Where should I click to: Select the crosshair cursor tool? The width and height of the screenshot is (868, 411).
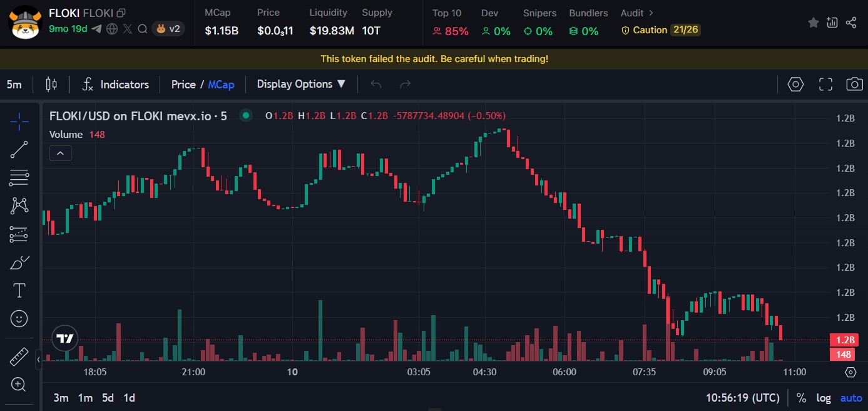[x=19, y=122]
